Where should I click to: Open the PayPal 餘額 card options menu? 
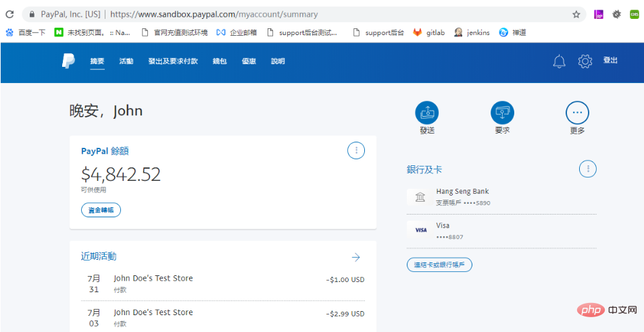click(356, 150)
